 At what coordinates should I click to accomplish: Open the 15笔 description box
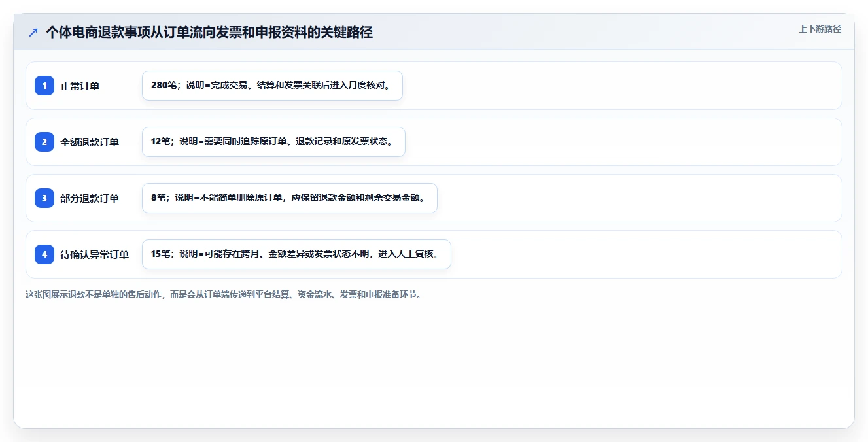point(296,254)
